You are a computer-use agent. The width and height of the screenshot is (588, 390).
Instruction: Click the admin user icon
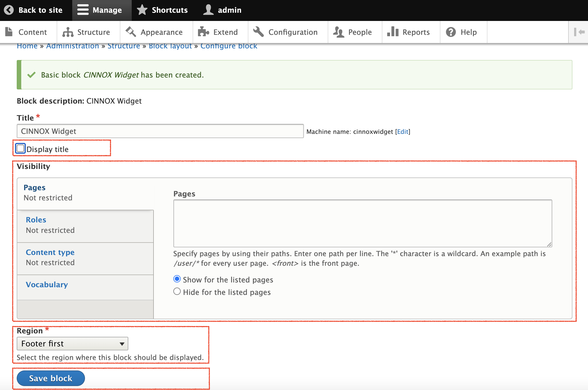(208, 10)
